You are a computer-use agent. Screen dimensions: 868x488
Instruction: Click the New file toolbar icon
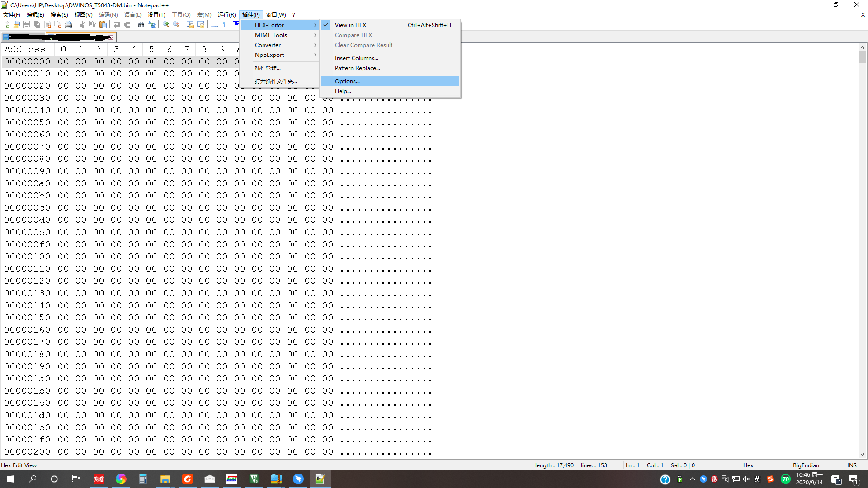click(x=6, y=24)
